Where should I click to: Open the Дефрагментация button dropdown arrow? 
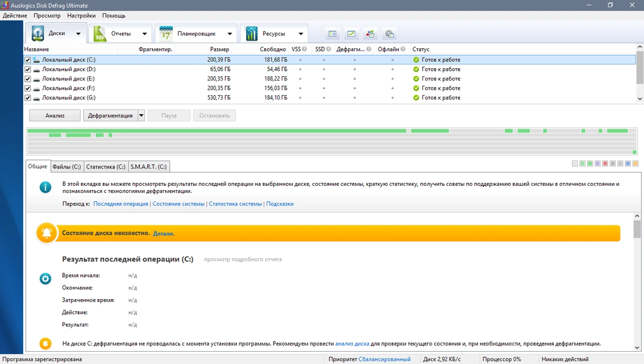click(x=141, y=115)
